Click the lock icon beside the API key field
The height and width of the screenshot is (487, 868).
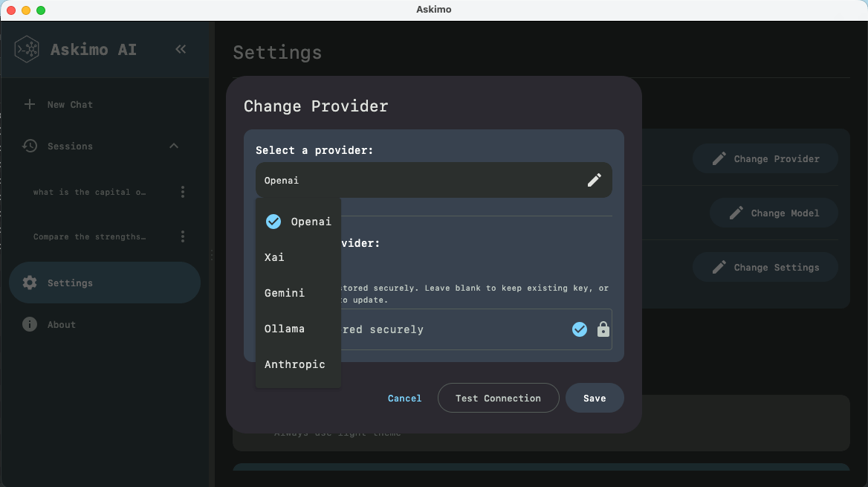(x=603, y=329)
